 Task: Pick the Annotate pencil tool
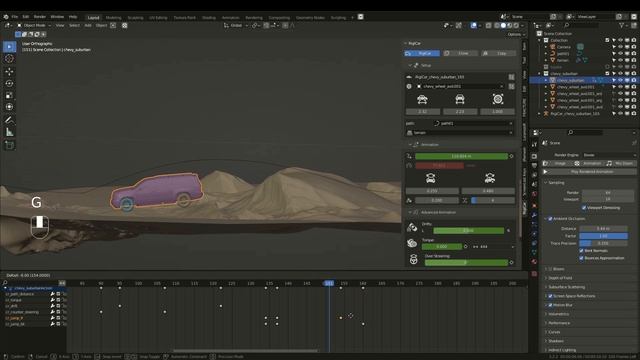tap(9, 120)
